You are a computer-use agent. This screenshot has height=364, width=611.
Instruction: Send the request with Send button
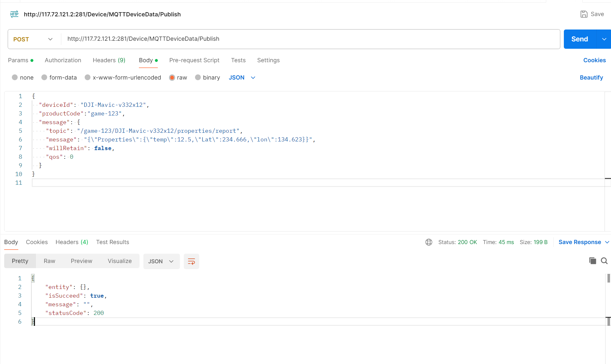pyautogui.click(x=580, y=39)
